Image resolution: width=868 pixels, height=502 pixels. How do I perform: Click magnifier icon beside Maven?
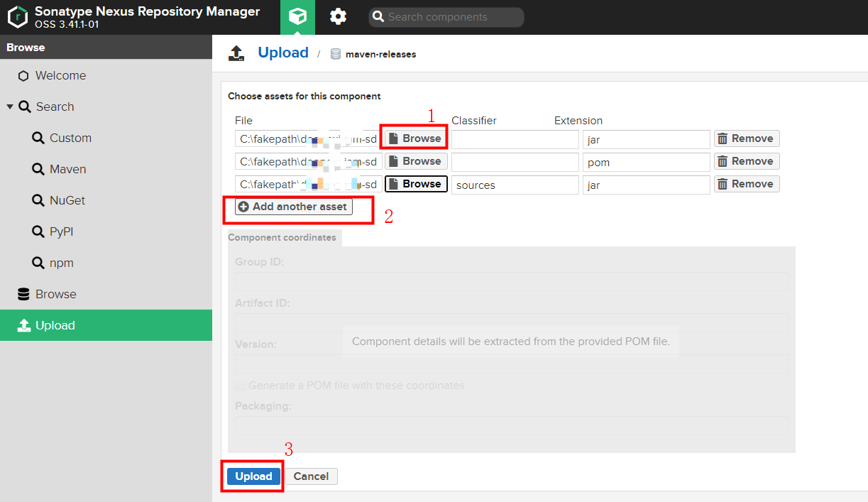pyautogui.click(x=38, y=169)
